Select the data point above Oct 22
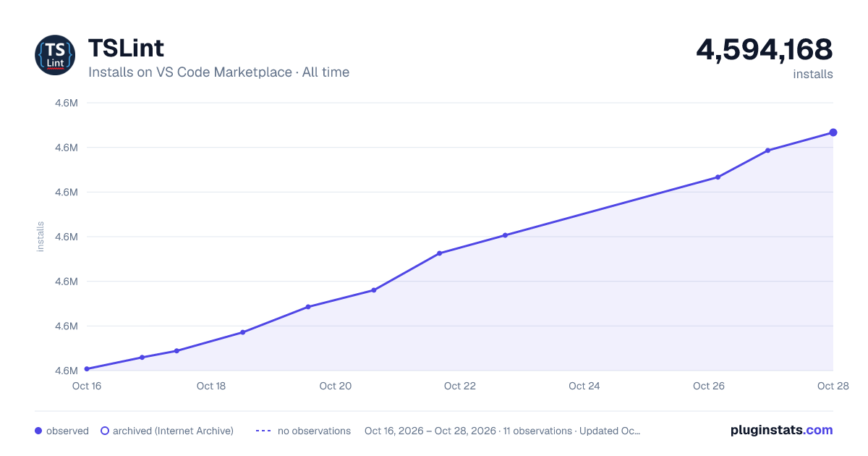 point(439,253)
